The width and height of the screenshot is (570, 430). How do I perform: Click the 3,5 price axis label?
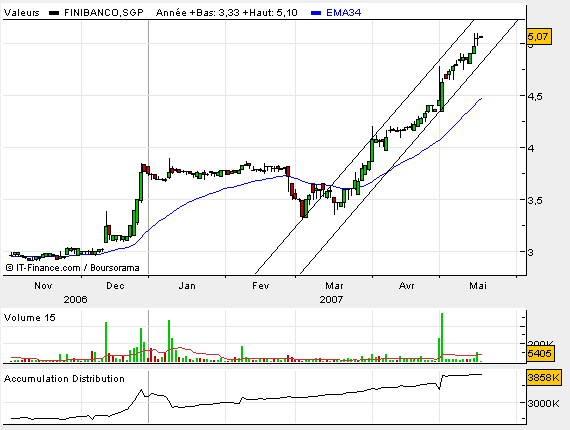click(x=535, y=200)
